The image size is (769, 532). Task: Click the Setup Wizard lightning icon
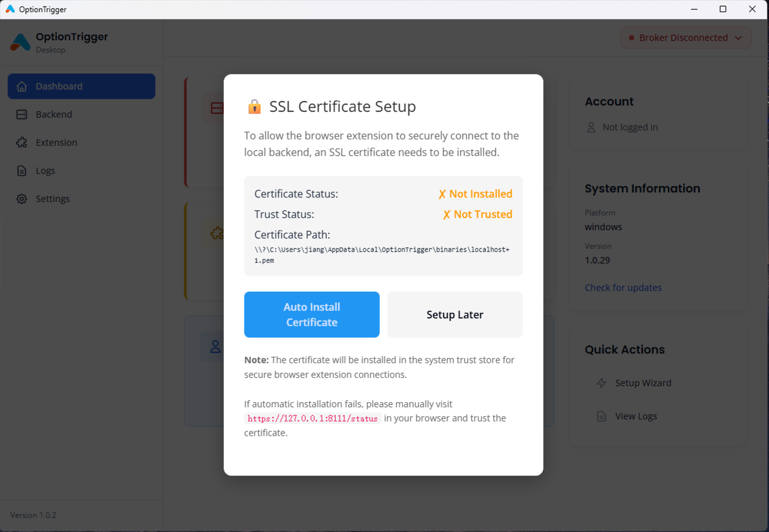[602, 383]
